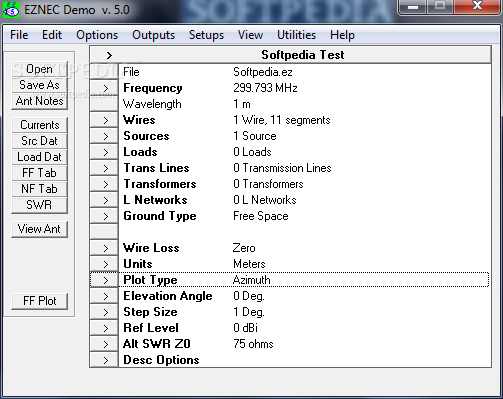Click the Wavelength '1 m' value

pos(242,104)
